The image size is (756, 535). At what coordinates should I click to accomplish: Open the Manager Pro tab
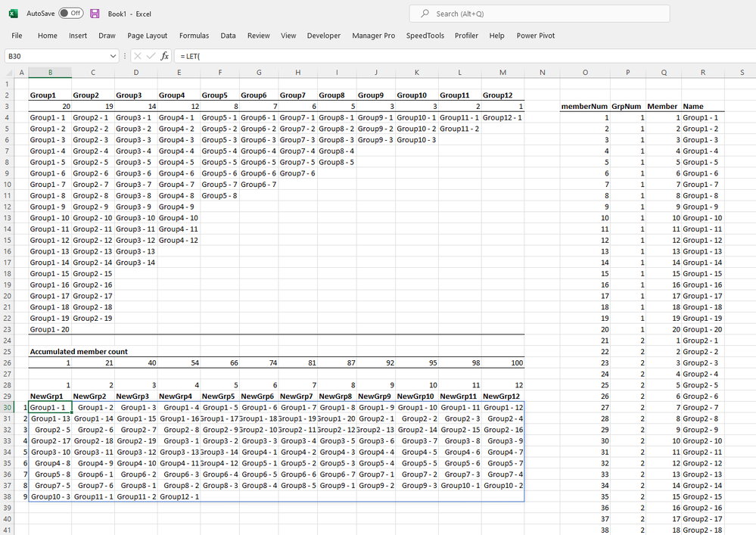pyautogui.click(x=373, y=36)
